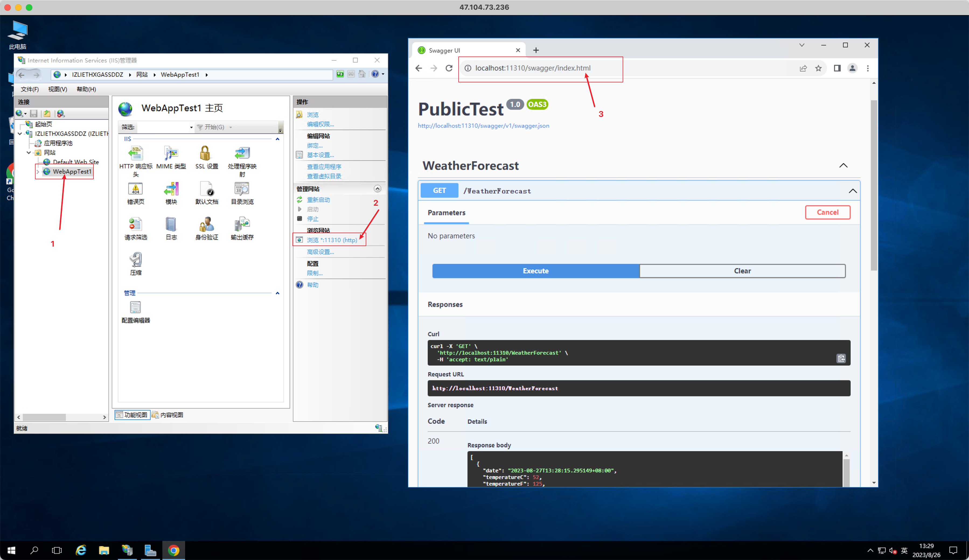Open the 错误页 404 icon
The width and height of the screenshot is (969, 560).
(x=135, y=189)
